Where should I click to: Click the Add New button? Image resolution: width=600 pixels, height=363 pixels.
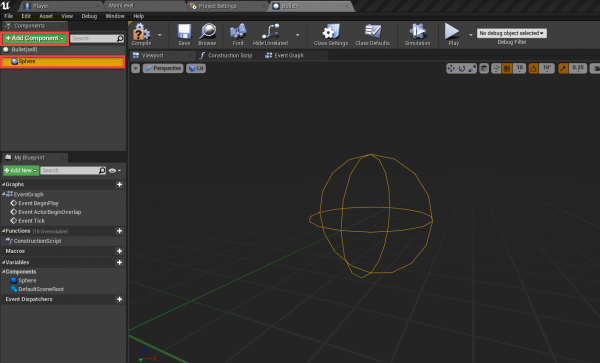coord(21,170)
